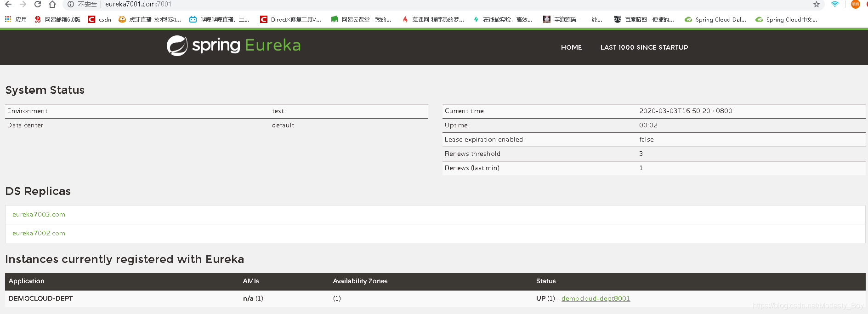Screen dimensions: 868x314
Task: Click the Application column header
Action: [27, 281]
